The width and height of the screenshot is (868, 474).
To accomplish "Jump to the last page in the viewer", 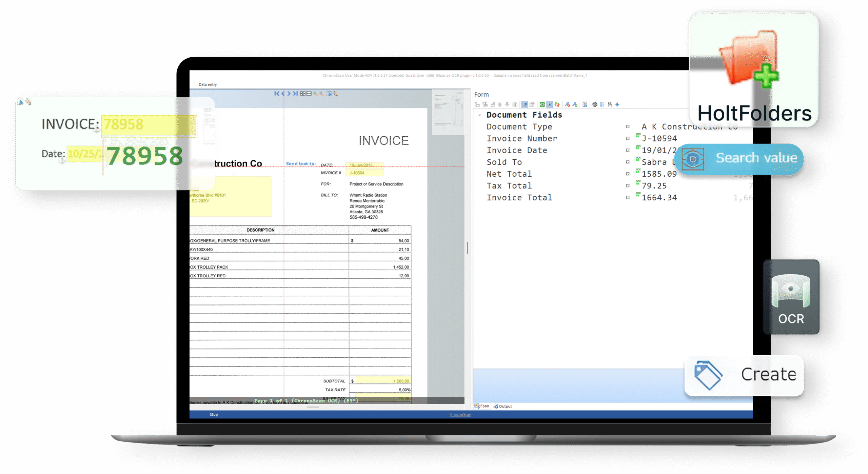I will click(295, 94).
